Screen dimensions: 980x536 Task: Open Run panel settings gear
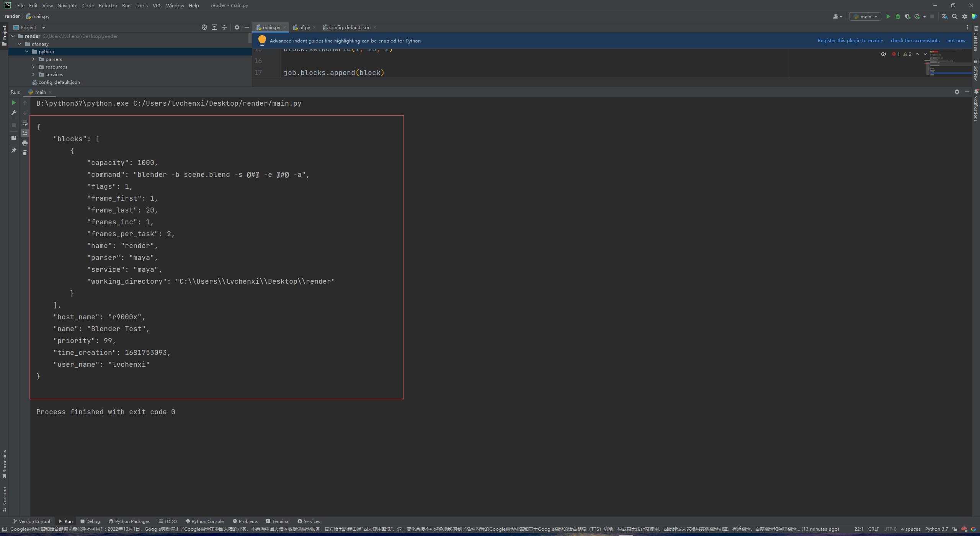[957, 92]
